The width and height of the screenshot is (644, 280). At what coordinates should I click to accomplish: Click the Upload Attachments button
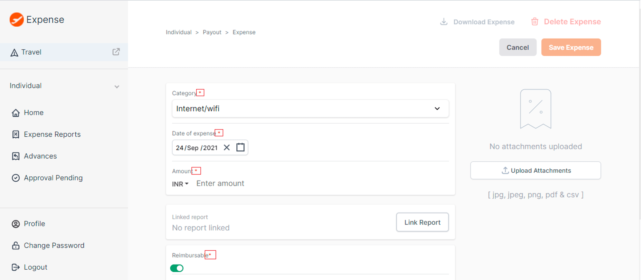pyautogui.click(x=535, y=170)
